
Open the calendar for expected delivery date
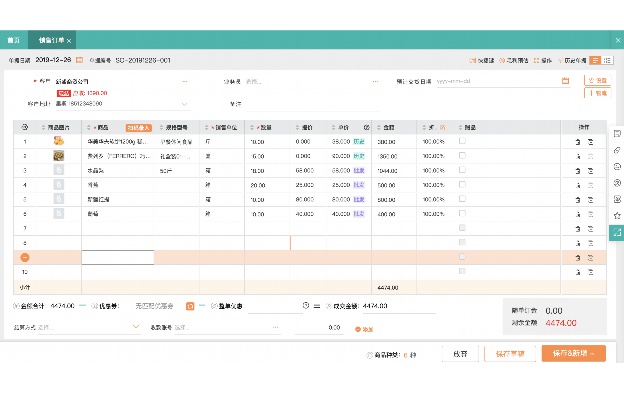coord(565,81)
